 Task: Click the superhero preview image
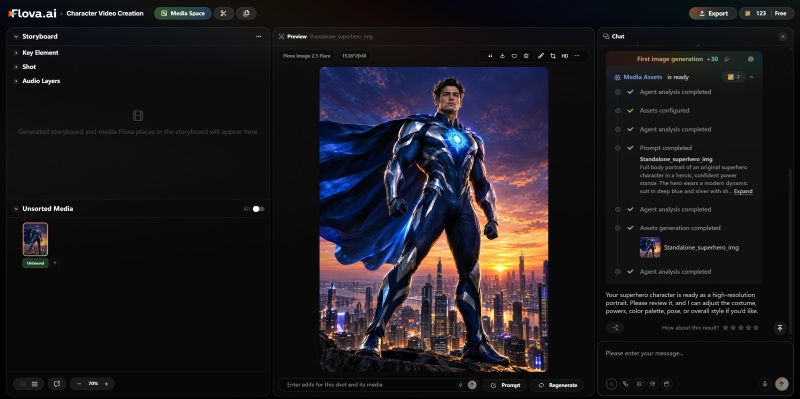434,219
